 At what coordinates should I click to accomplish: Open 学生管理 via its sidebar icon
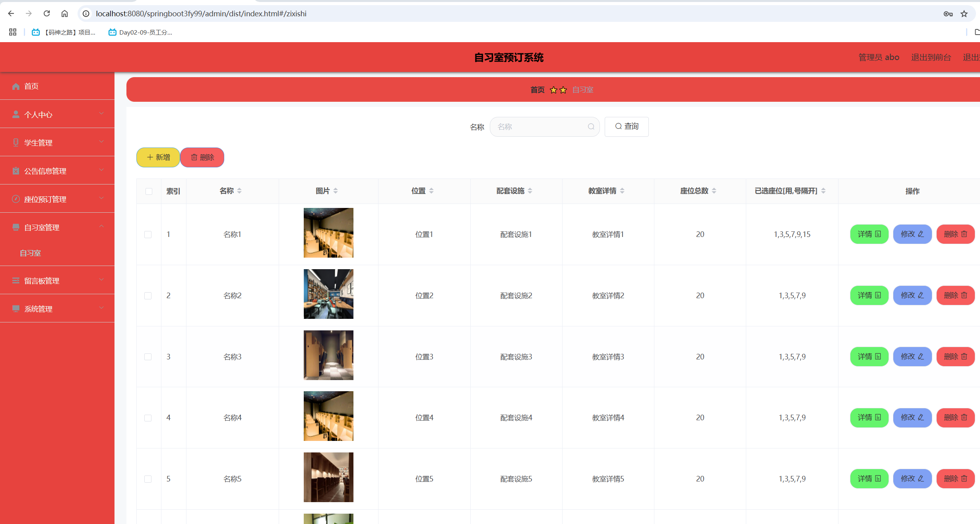tap(16, 142)
